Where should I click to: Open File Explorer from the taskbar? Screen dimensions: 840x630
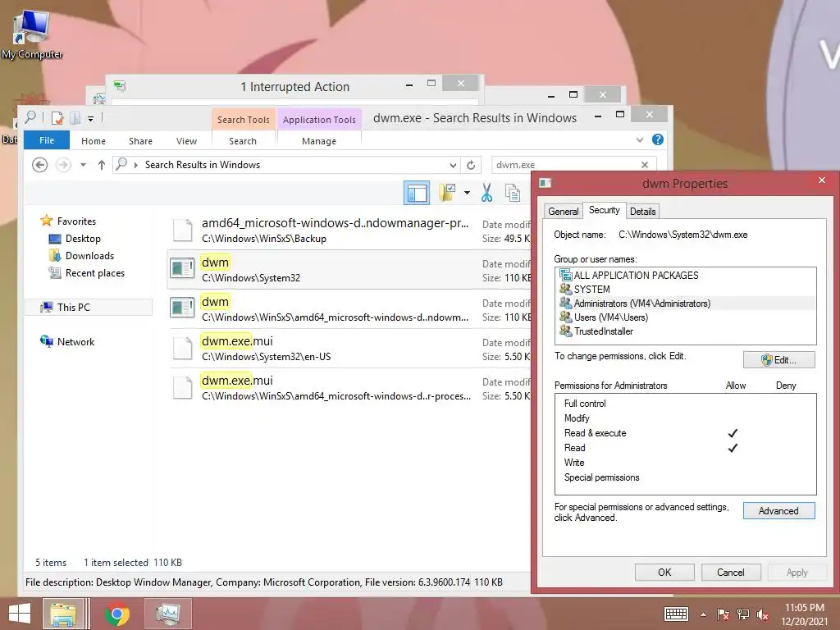tap(63, 614)
